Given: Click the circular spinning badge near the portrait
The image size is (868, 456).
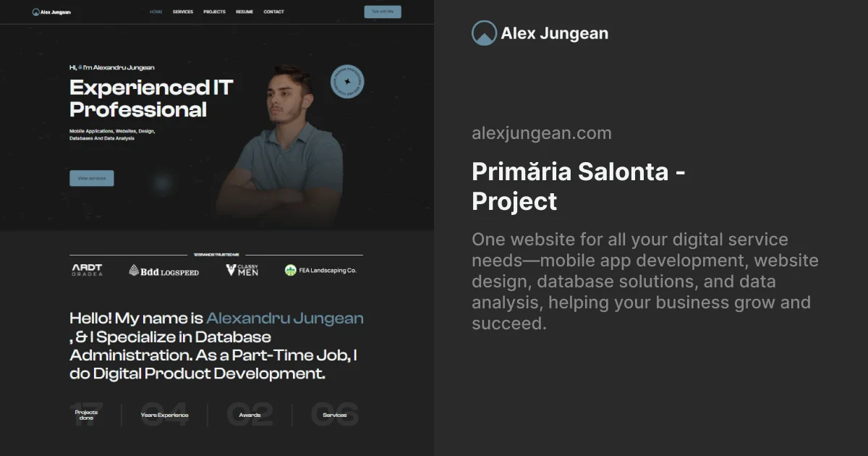Looking at the screenshot, I should (x=347, y=82).
